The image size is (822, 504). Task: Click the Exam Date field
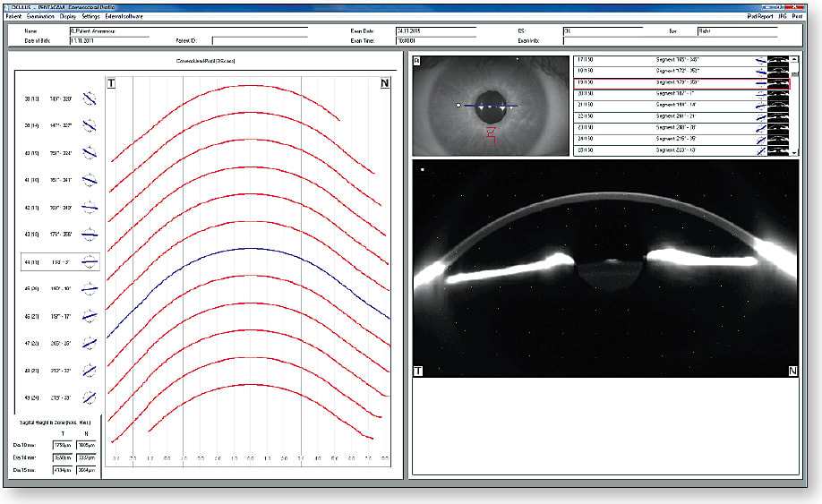436,31
